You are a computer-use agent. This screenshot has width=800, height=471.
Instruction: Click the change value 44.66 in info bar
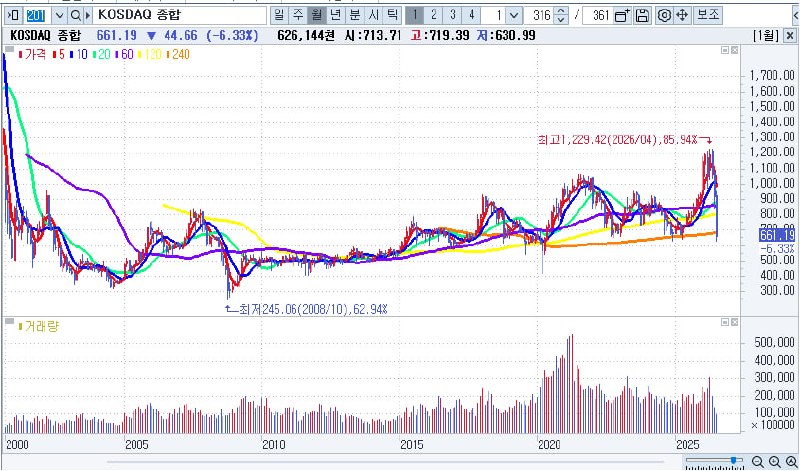tap(182, 36)
